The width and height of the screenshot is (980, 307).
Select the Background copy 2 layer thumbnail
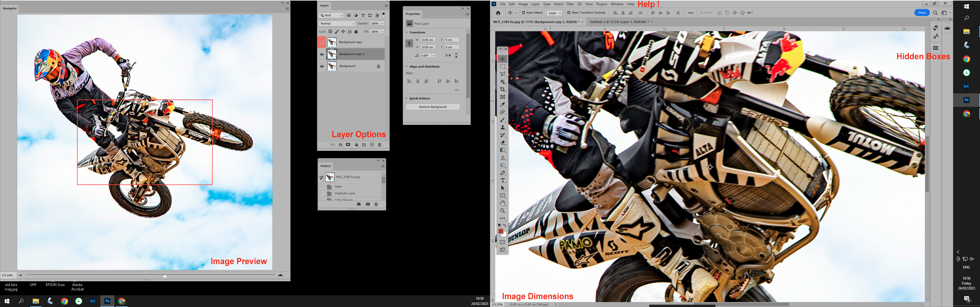(x=332, y=54)
